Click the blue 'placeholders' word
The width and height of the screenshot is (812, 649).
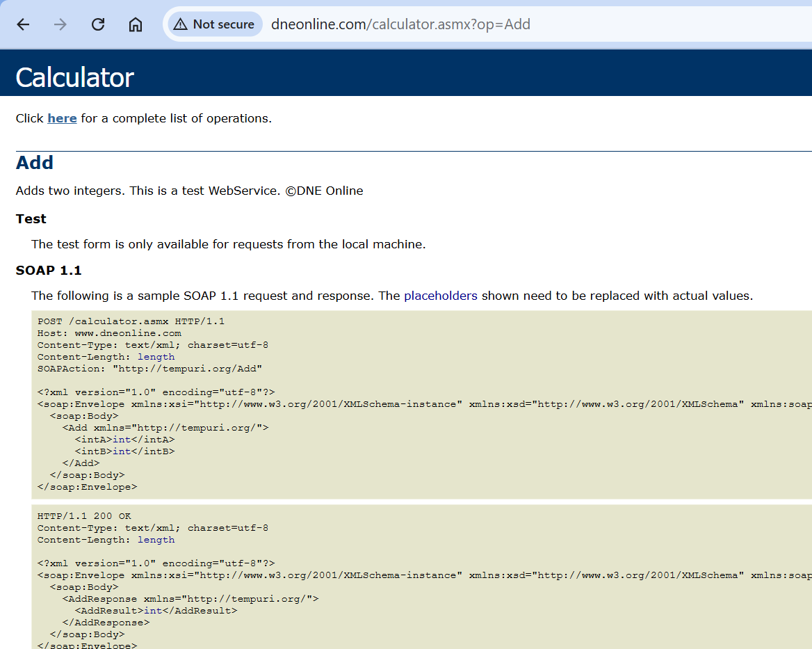click(x=441, y=296)
